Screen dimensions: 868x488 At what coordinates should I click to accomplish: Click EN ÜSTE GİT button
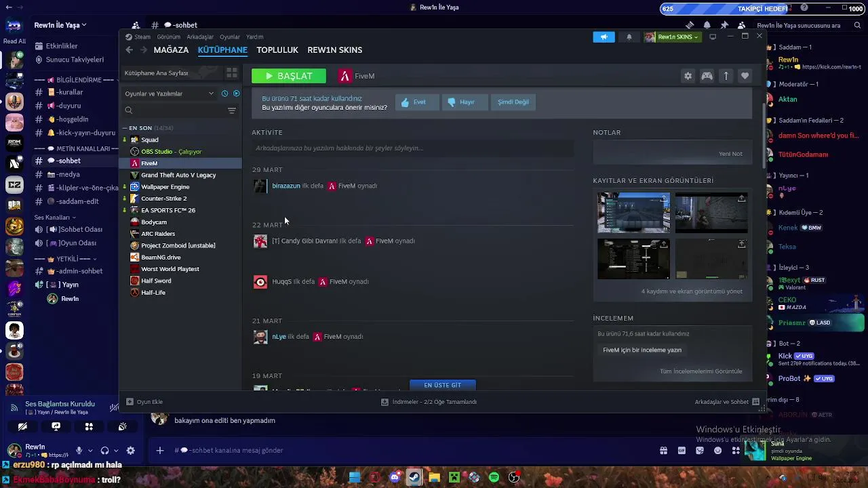click(443, 385)
